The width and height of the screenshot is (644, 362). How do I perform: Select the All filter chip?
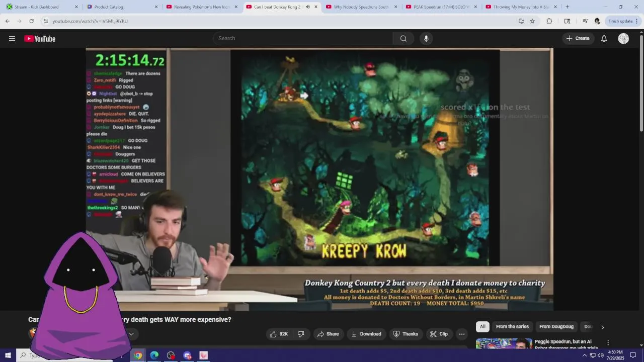482,327
